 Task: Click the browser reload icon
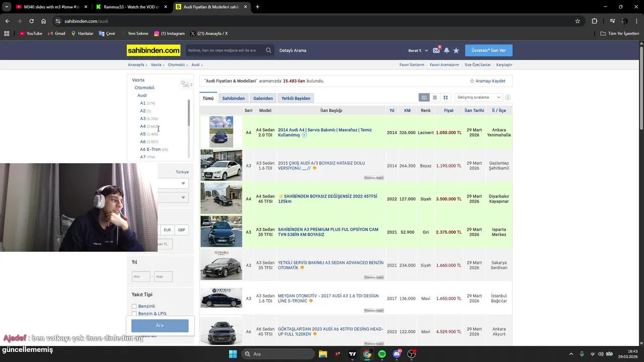pyautogui.click(x=31, y=21)
